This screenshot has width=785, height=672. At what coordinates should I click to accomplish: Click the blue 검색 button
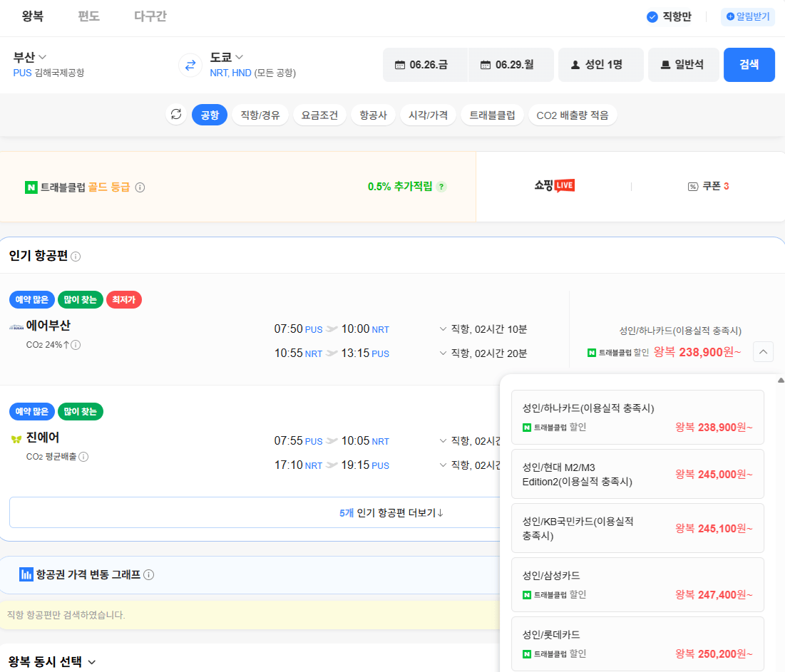pyautogui.click(x=749, y=65)
